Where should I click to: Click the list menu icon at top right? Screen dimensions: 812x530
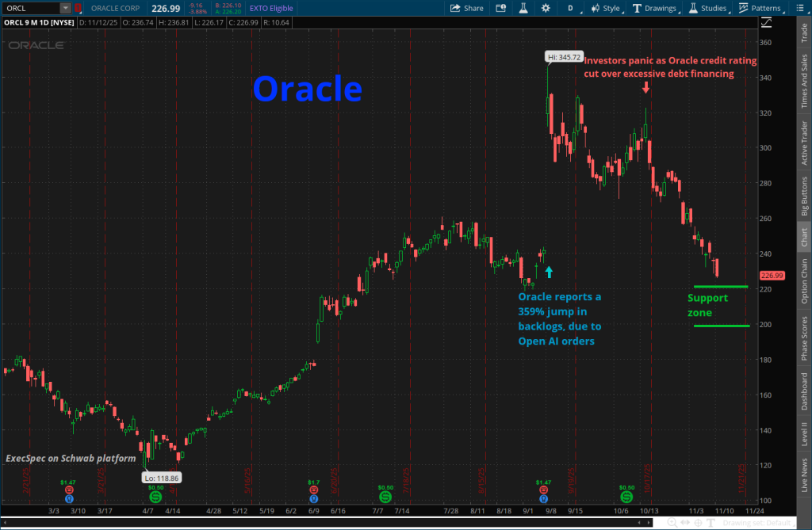tap(799, 8)
